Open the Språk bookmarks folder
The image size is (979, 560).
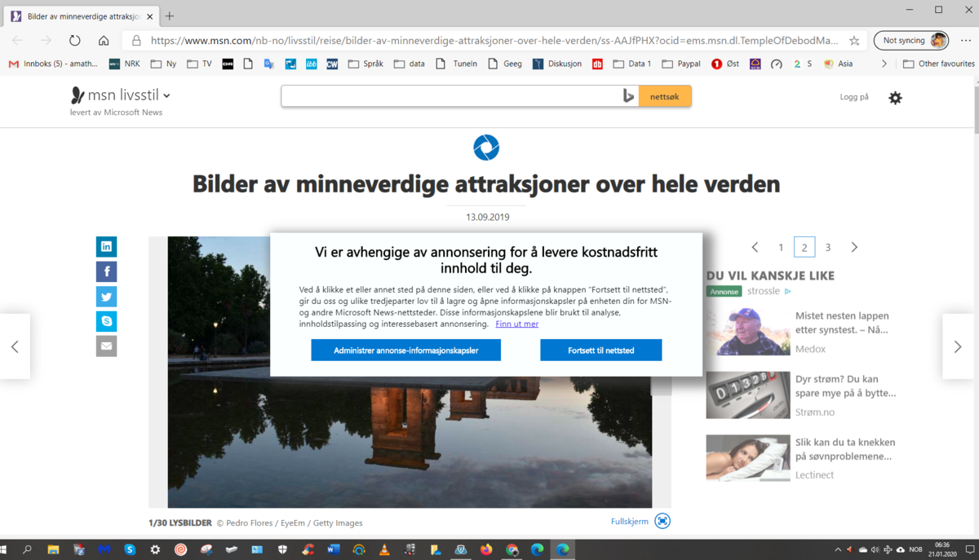[365, 64]
